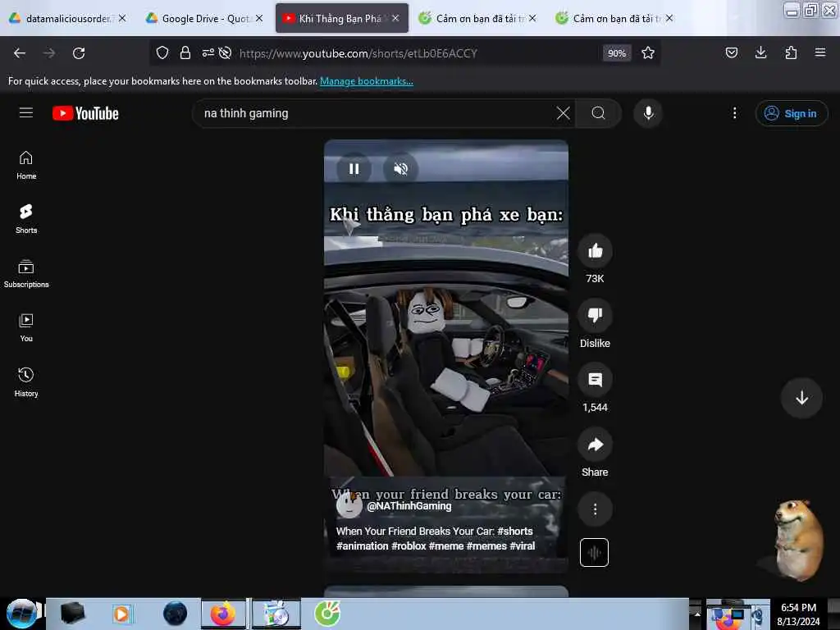This screenshot has height=630, width=840.
Task: Click the #shorts hashtag
Action: click(515, 531)
